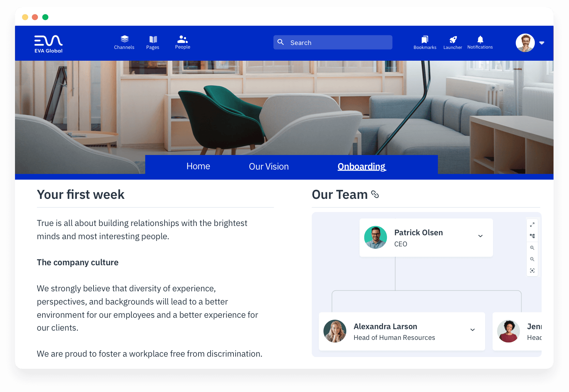
Task: Open the user profile dropdown arrow
Action: point(542,43)
